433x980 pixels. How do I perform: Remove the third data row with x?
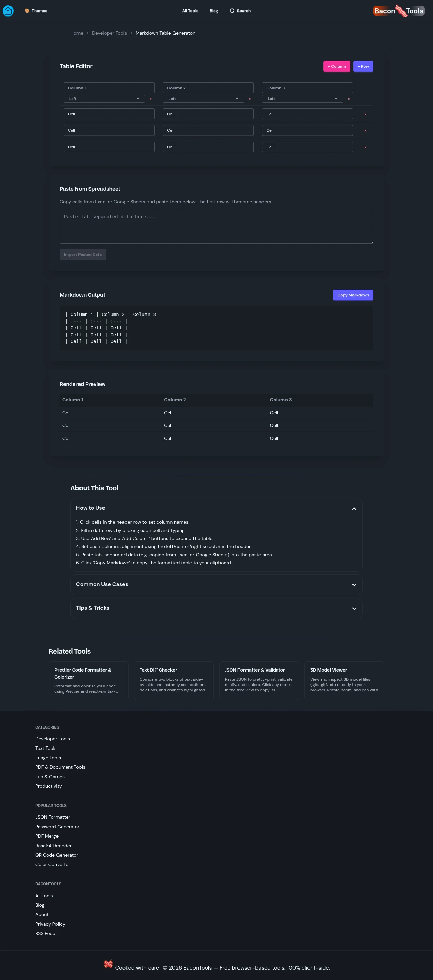(365, 147)
